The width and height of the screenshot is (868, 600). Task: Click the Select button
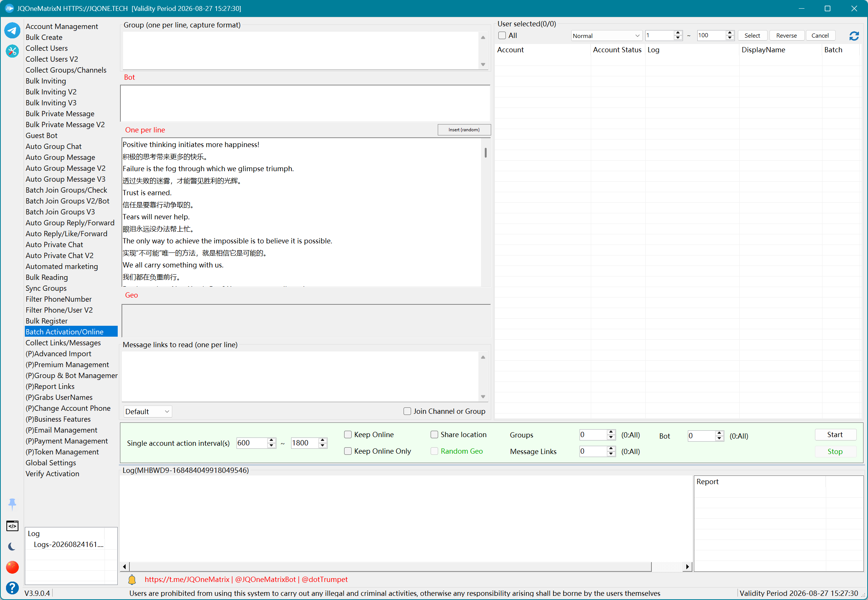752,36
